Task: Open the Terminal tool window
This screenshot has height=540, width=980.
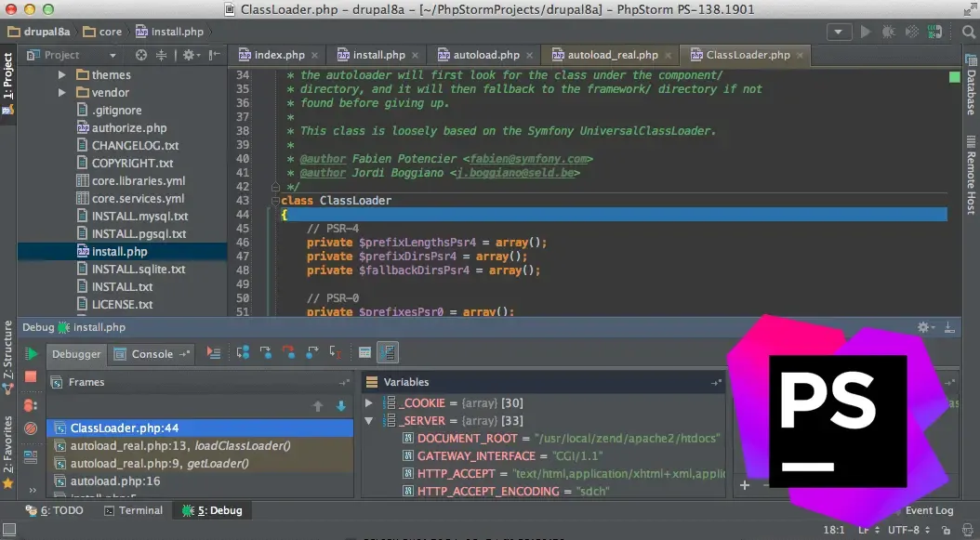Action: point(133,510)
